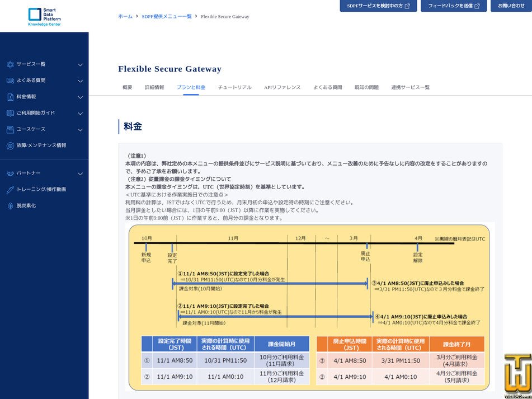
Task: Click the 10/31 PM11:50 table cell
Action: [x=225, y=360]
